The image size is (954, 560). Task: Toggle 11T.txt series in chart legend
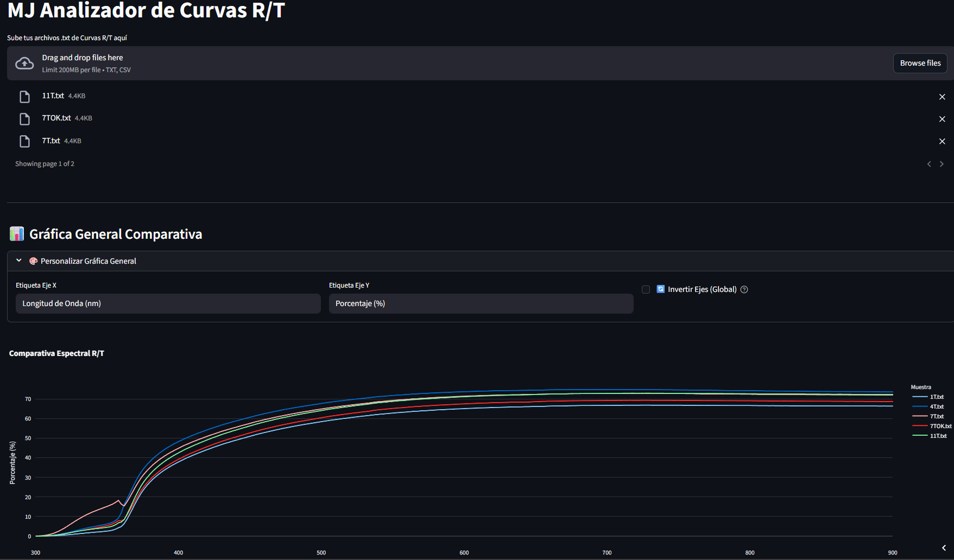930,436
